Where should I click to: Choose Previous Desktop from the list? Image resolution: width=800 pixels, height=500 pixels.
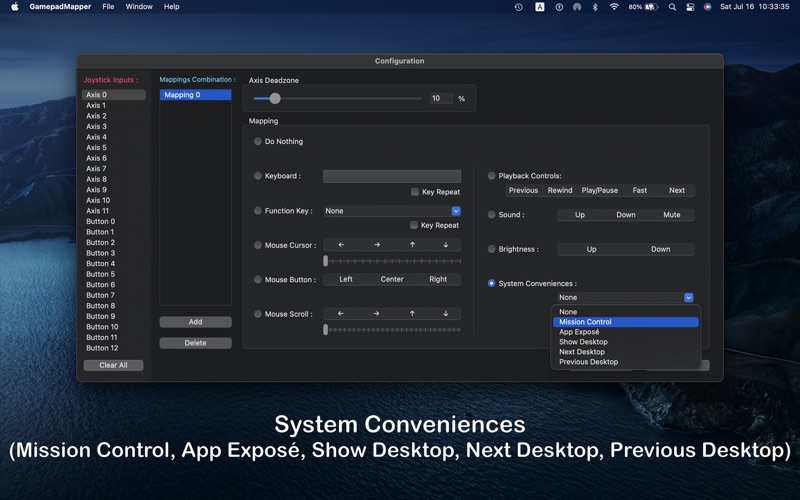tap(626, 362)
